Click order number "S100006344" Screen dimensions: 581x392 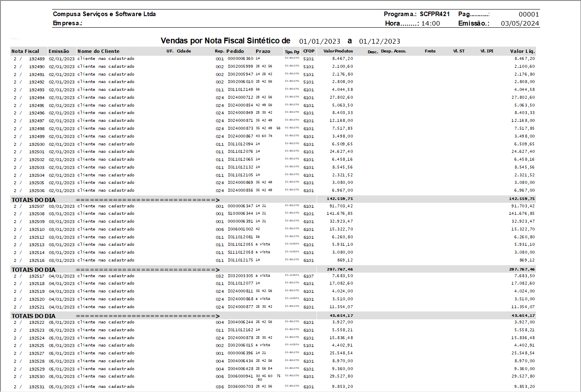pyautogui.click(x=240, y=214)
